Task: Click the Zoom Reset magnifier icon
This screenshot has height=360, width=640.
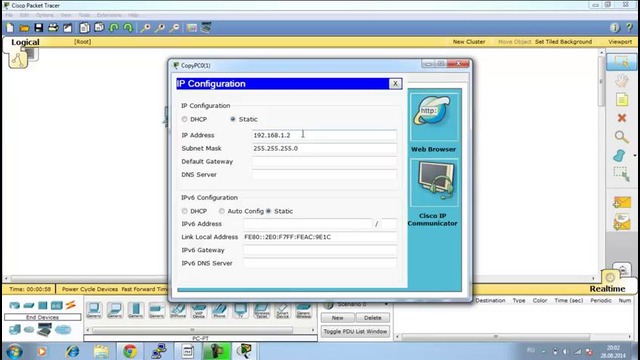Action: (x=160, y=28)
